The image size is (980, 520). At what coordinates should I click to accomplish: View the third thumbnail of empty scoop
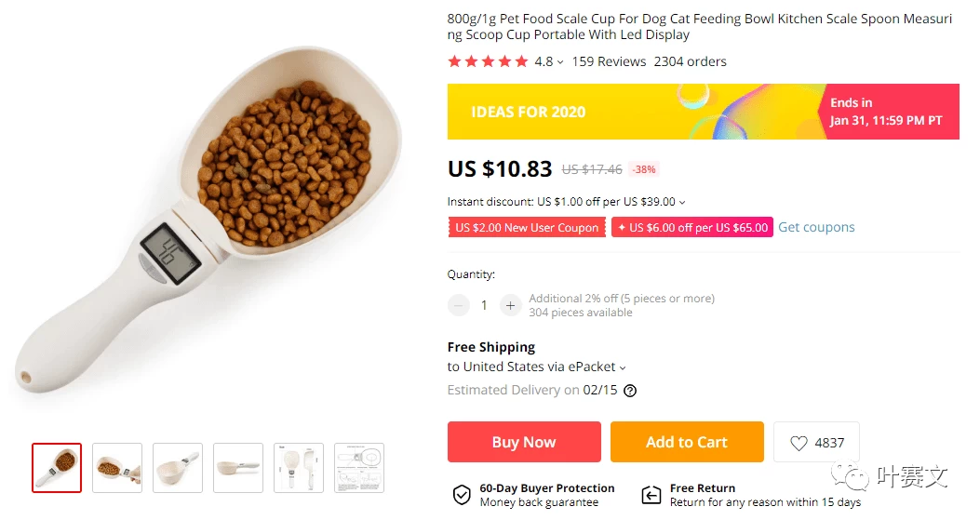[x=178, y=468]
